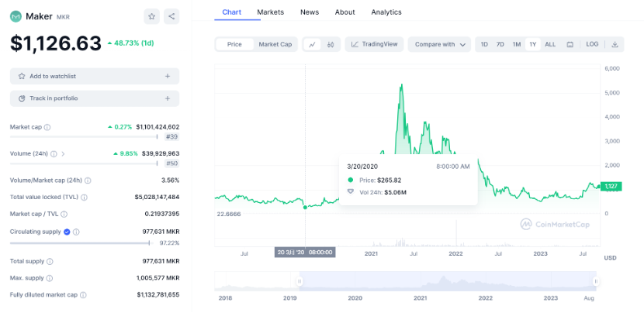Click the 3.56% Volume/Market cap value
644x313 pixels.
(171, 181)
